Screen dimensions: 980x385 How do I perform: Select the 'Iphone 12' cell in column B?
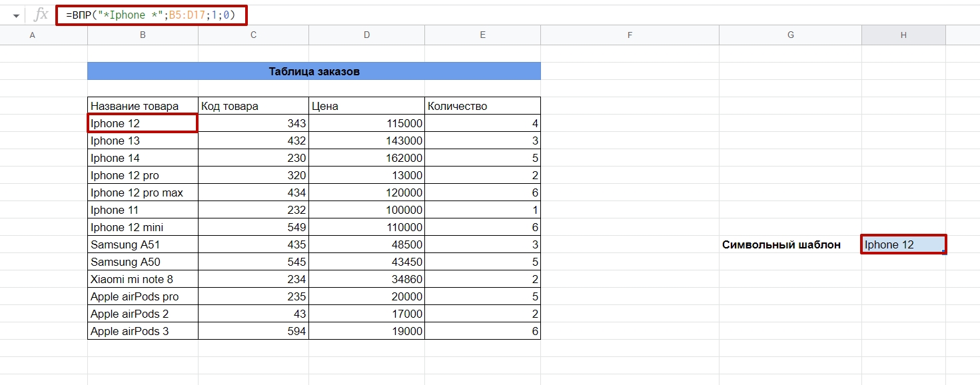(143, 123)
